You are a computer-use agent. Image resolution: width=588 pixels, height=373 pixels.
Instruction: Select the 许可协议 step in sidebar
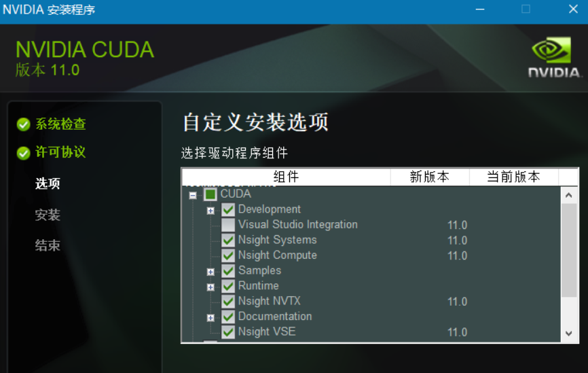coord(60,152)
